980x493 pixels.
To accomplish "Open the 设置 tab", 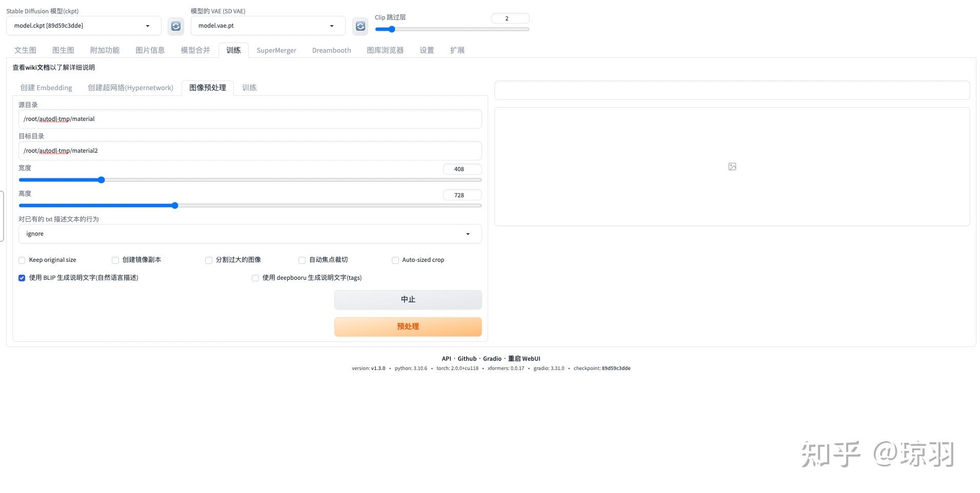I will (x=427, y=50).
